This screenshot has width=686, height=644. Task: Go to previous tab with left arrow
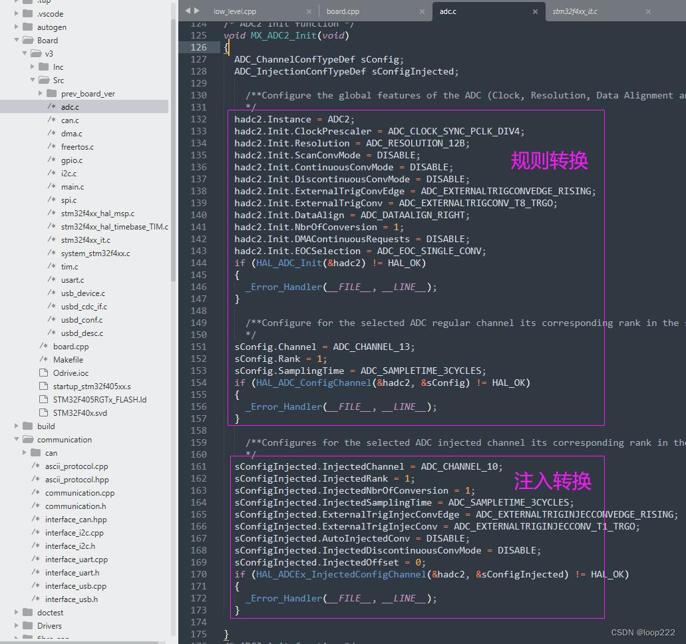coord(188,10)
